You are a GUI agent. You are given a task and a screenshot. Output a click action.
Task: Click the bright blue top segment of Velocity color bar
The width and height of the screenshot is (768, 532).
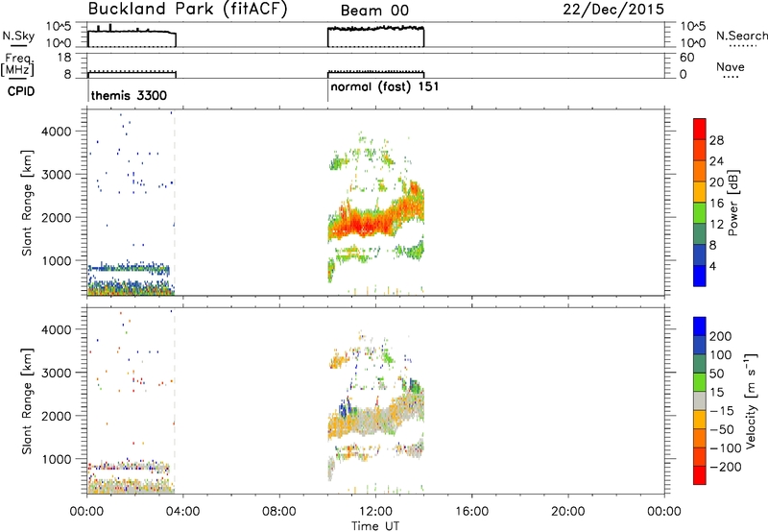click(700, 326)
